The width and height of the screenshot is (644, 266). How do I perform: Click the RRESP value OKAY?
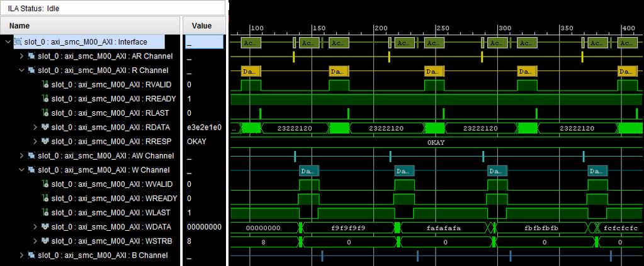point(197,141)
